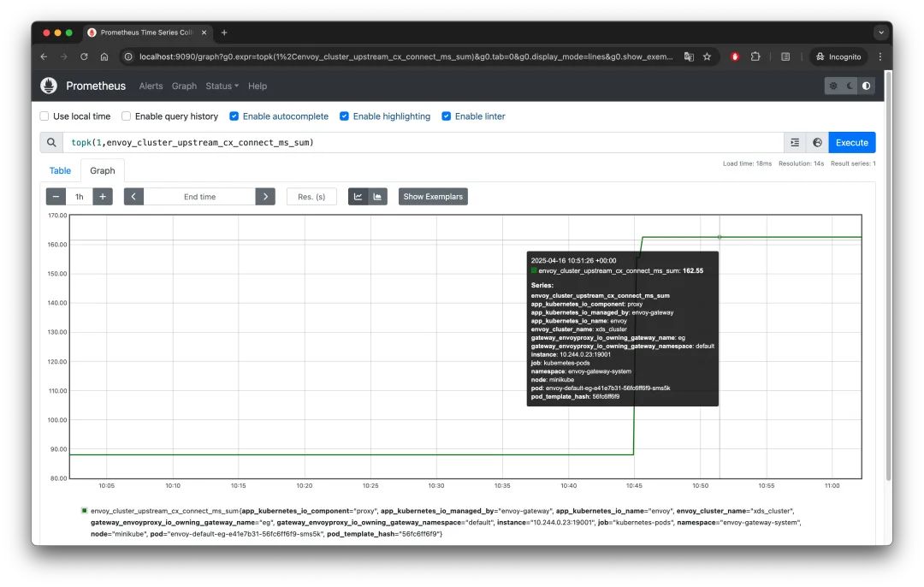Switch to unstacked line chart icon
This screenshot has height=587, width=924.
pos(358,197)
